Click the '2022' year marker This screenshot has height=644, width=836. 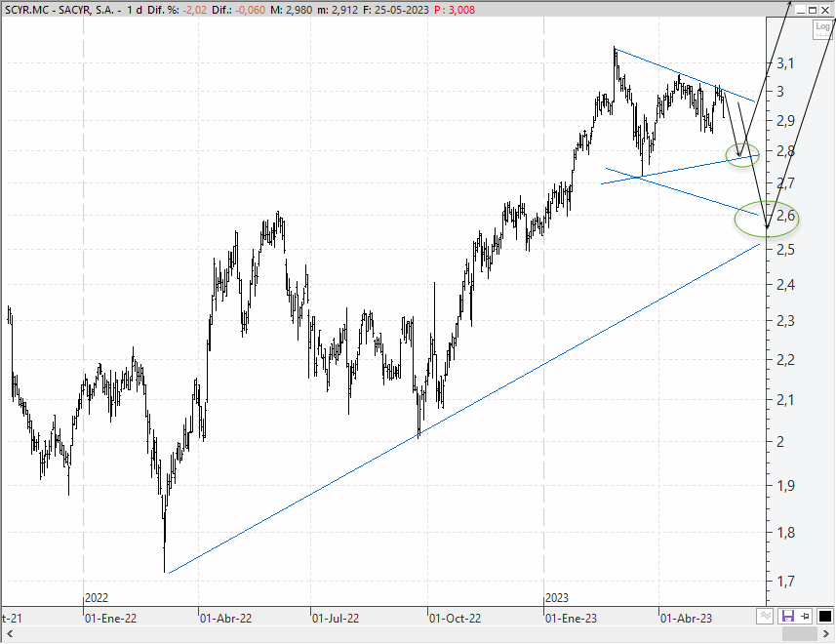(97, 597)
